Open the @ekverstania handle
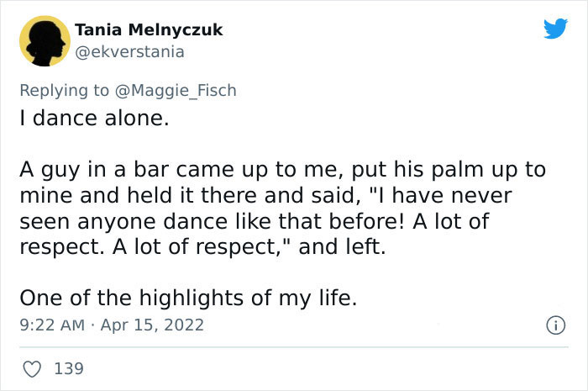The width and height of the screenshot is (588, 391). 129,51
